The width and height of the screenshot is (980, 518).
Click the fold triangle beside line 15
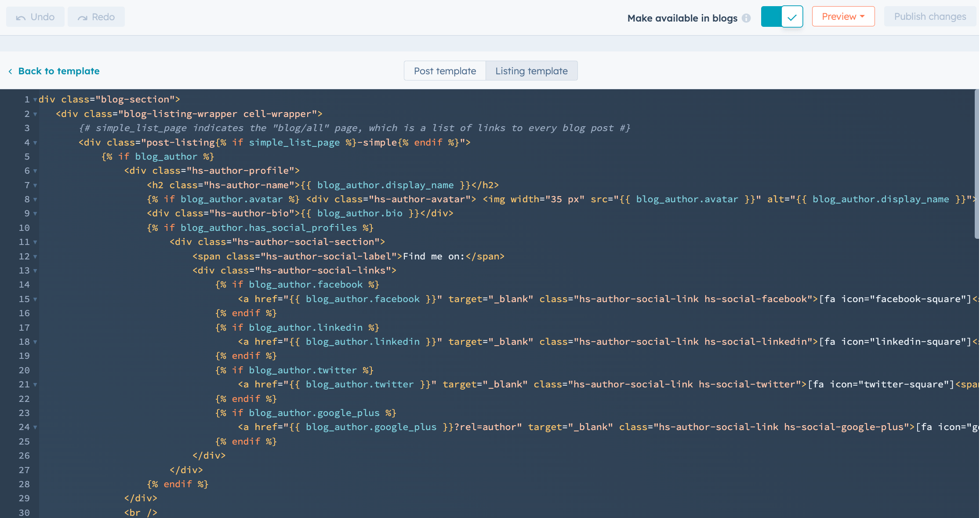point(35,299)
